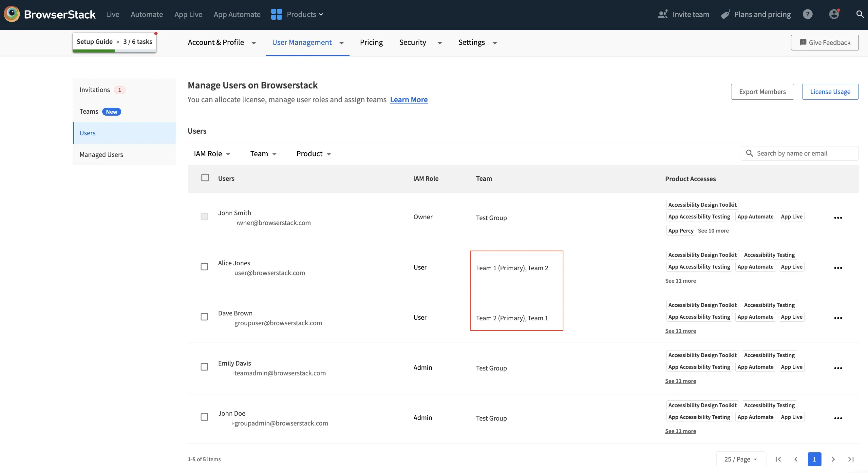Open the Product filter dropdown

pyautogui.click(x=313, y=154)
